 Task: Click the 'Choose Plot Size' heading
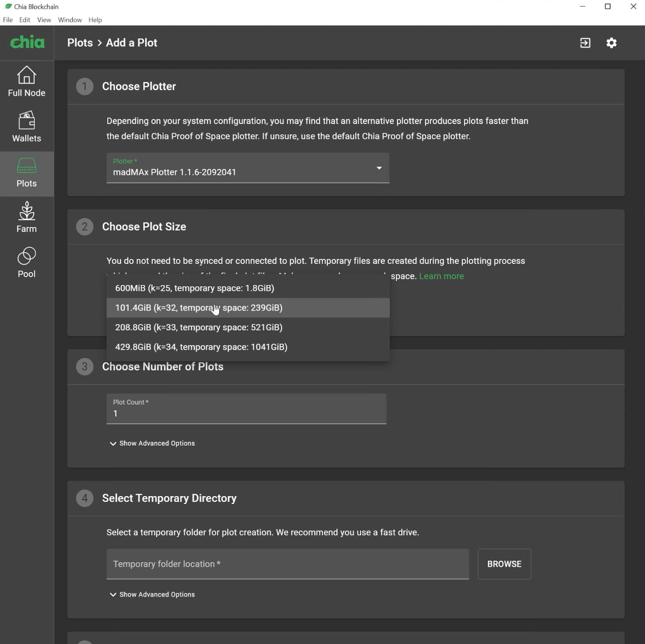(x=144, y=226)
